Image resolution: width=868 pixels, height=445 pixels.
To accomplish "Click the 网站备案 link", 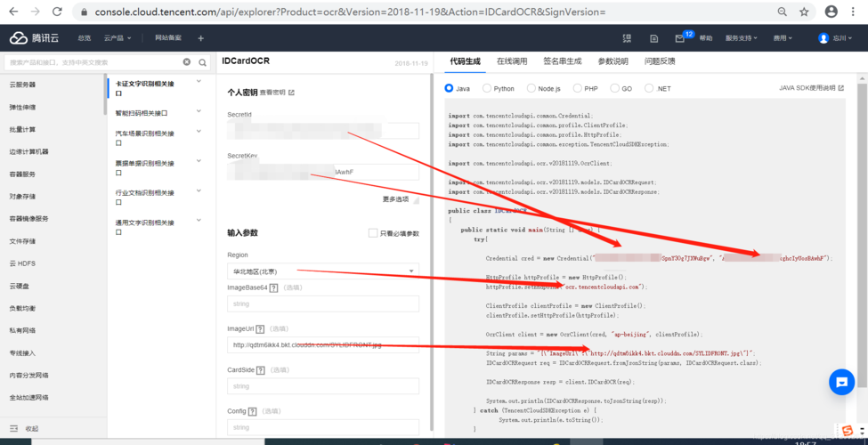I will coord(167,37).
